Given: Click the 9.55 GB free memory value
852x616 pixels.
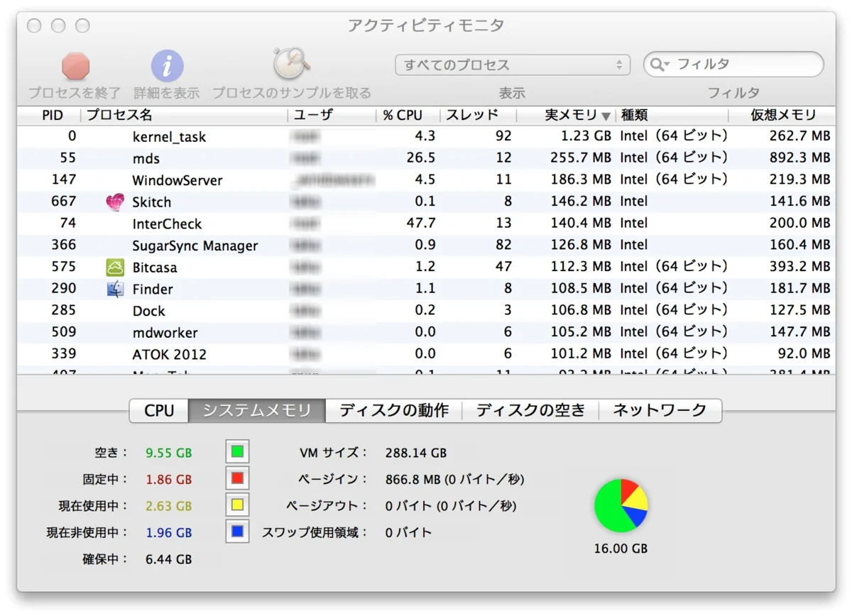Looking at the screenshot, I should pos(168,453).
